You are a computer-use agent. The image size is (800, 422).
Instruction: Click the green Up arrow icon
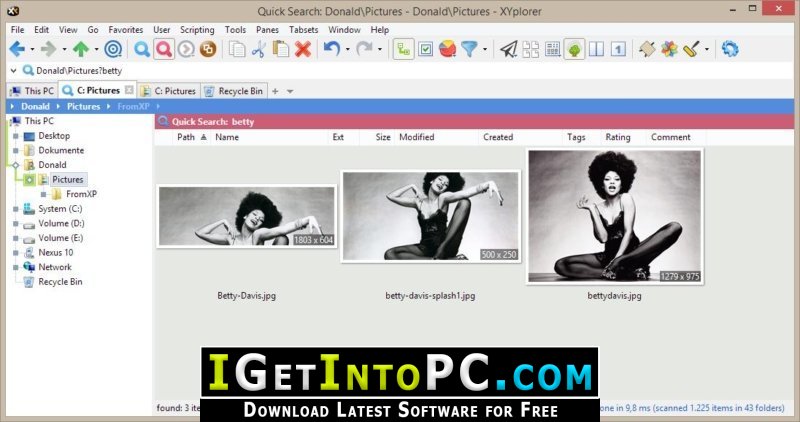[x=81, y=49]
